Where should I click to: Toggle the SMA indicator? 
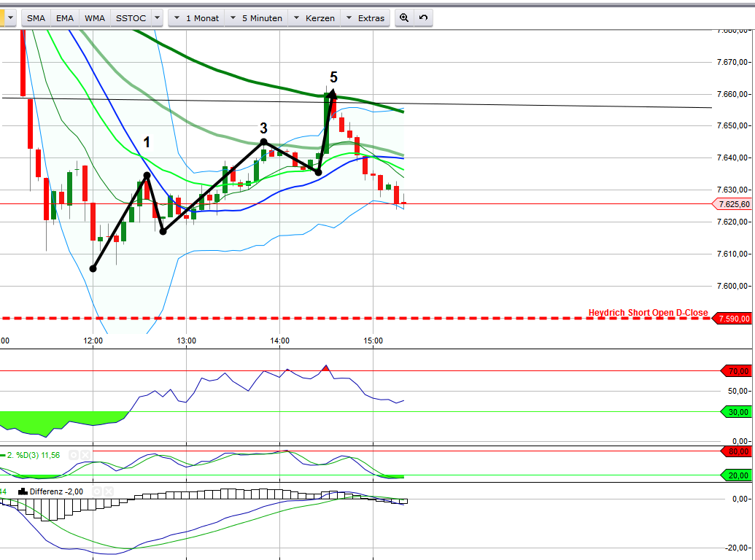[x=36, y=17]
